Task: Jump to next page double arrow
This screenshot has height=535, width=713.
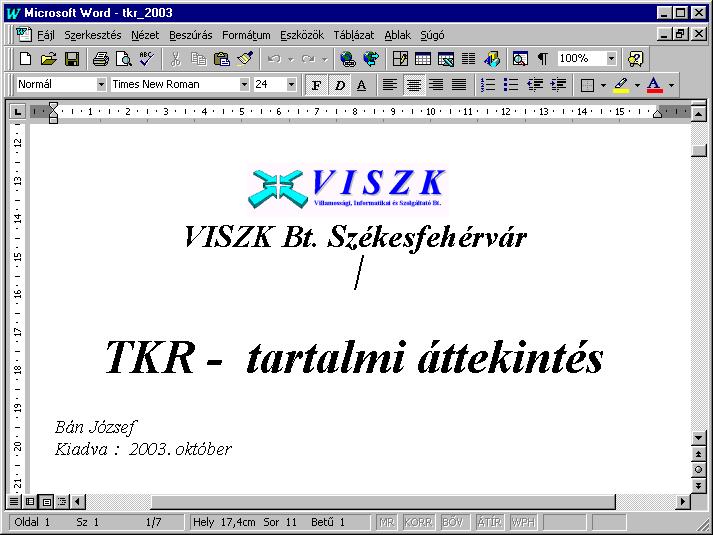Action: (x=698, y=485)
